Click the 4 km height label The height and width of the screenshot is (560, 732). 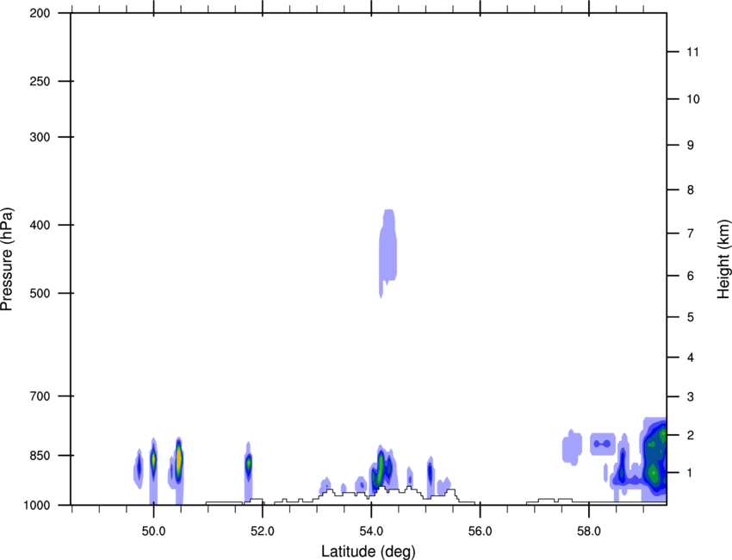coord(691,358)
